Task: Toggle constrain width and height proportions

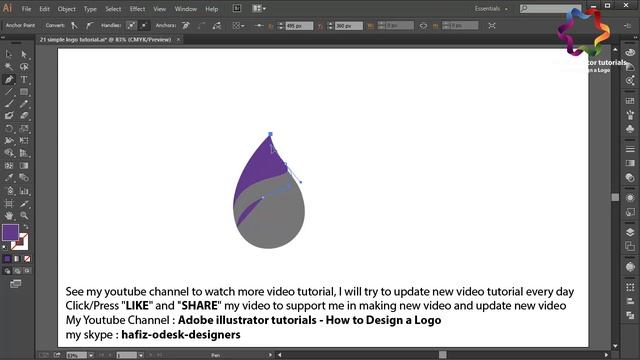Action: click(423, 26)
